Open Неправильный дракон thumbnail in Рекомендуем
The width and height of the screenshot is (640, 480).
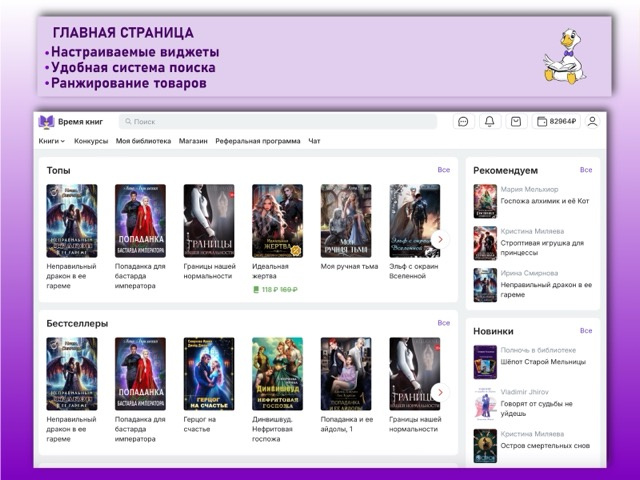[x=485, y=285]
